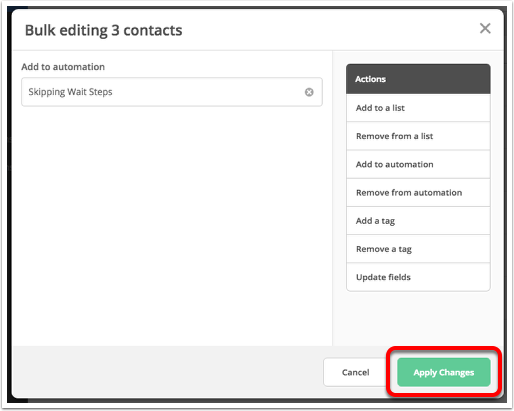Viewport: 514px width, 411px height.
Task: Click the Add to automation label above input
Action: pyautogui.click(x=63, y=67)
